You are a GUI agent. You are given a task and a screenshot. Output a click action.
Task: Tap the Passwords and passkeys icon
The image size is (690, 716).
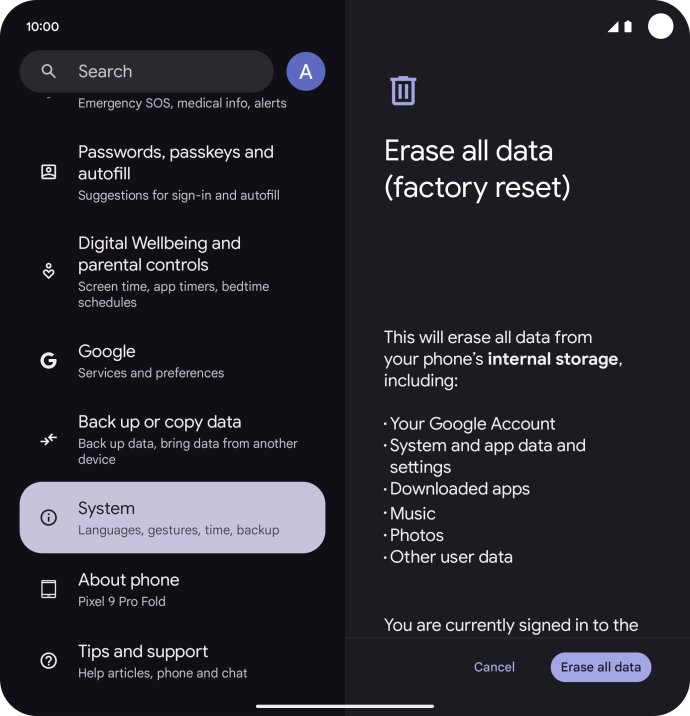click(x=49, y=172)
